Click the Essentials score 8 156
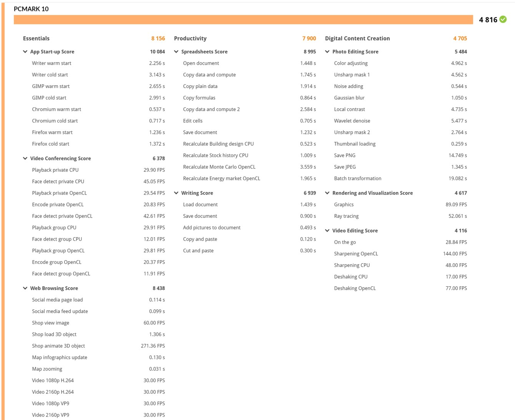Viewport: 515px width, 420px height. (x=158, y=38)
